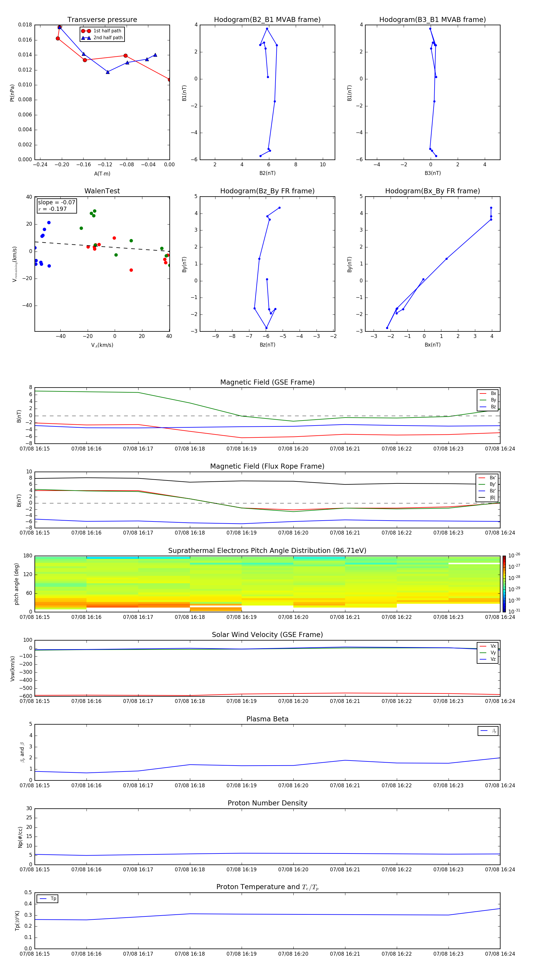Click 'Pt(nPa)' y-axis label

tap(12, 92)
